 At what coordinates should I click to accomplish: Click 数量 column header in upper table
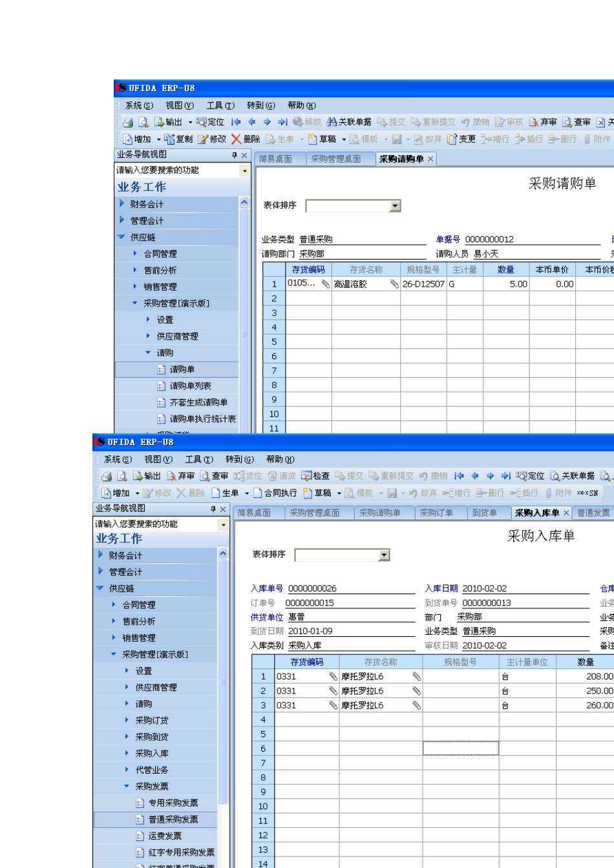tap(506, 270)
